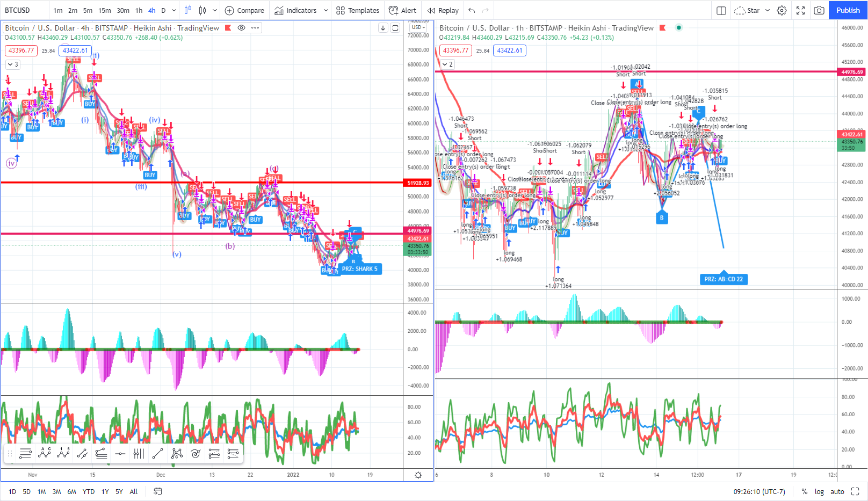The image size is (868, 501).
Task: Take a chart snapshot with camera icon
Action: (819, 10)
